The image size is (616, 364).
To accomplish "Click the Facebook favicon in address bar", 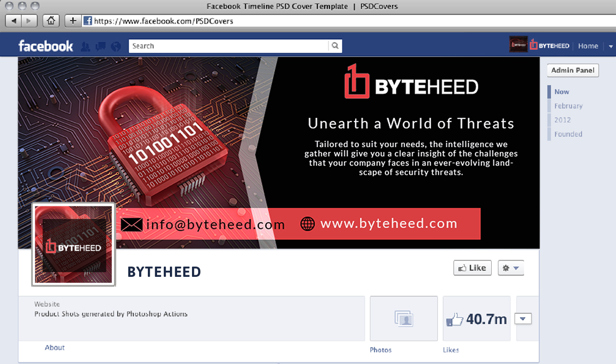I will click(x=88, y=21).
